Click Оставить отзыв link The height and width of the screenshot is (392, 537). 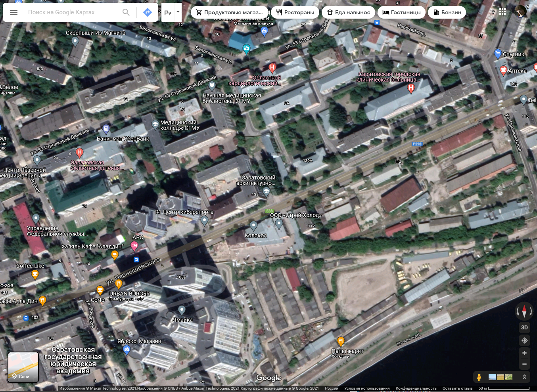tap(457, 388)
